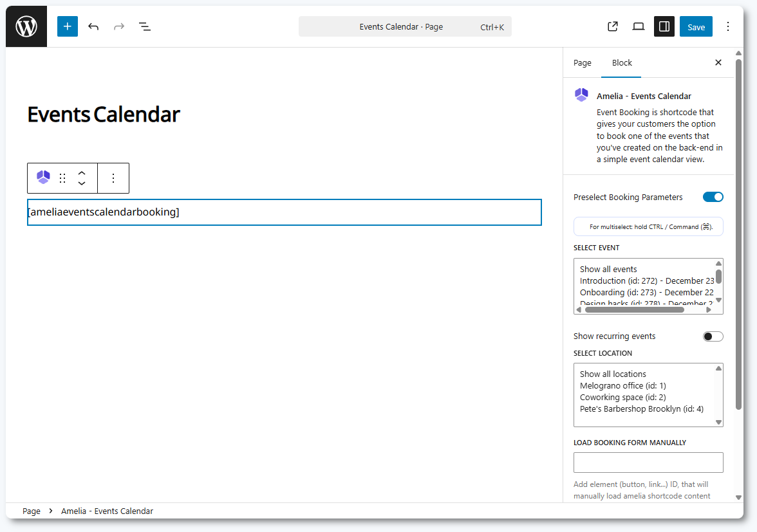
Task: Move block up with the up chevron
Action: pyautogui.click(x=82, y=173)
